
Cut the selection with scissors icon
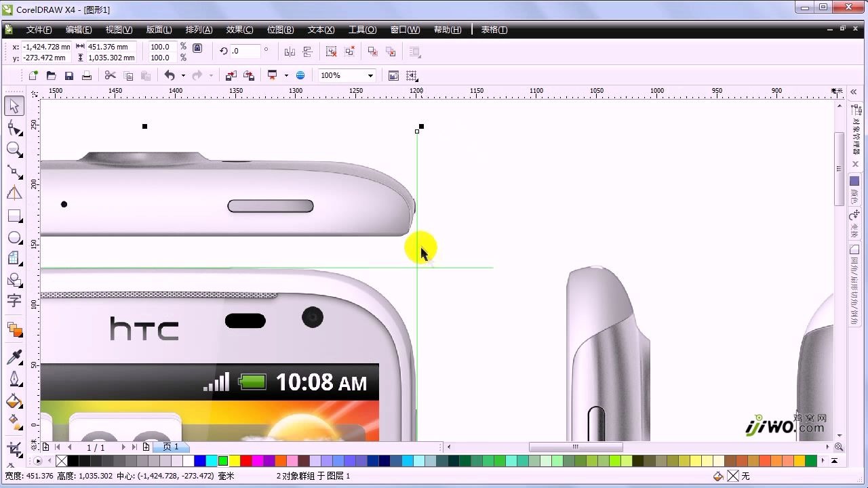click(110, 75)
